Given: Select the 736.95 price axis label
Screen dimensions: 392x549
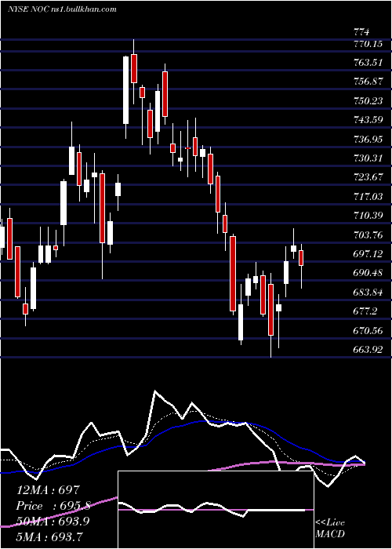Looking at the screenshot, I should pyautogui.click(x=368, y=140).
